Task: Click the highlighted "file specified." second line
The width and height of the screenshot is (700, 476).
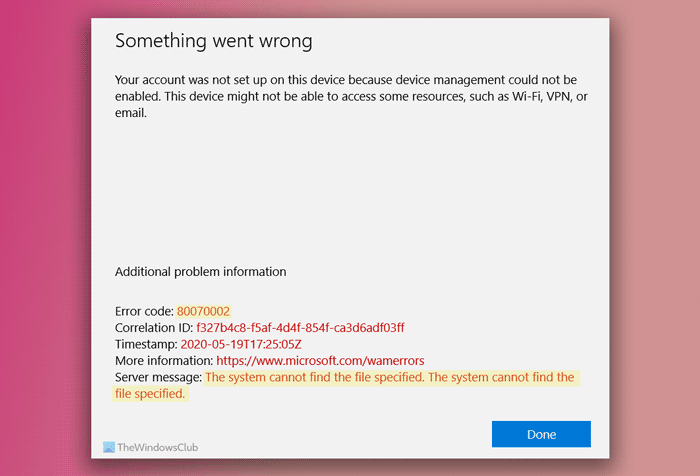Action: coord(150,394)
